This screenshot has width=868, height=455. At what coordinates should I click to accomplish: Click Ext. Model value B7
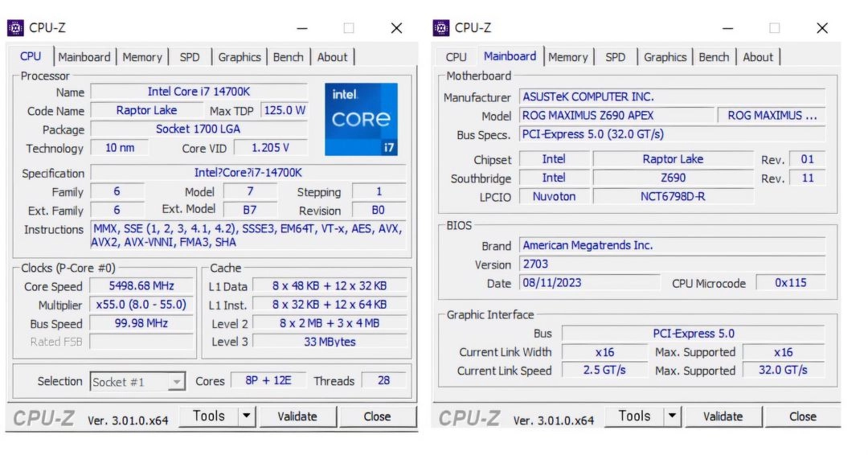(250, 210)
